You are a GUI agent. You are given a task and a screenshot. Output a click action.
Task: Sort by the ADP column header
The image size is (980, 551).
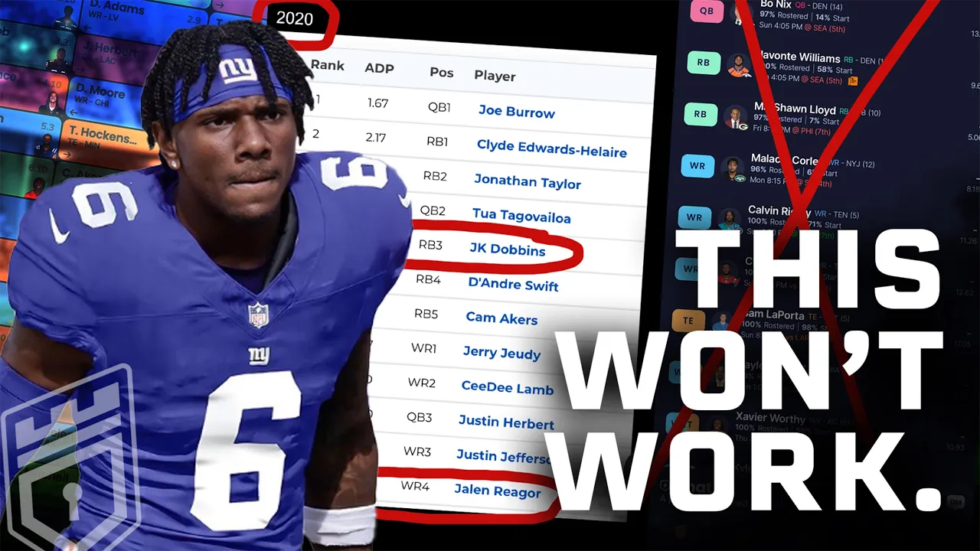(379, 68)
